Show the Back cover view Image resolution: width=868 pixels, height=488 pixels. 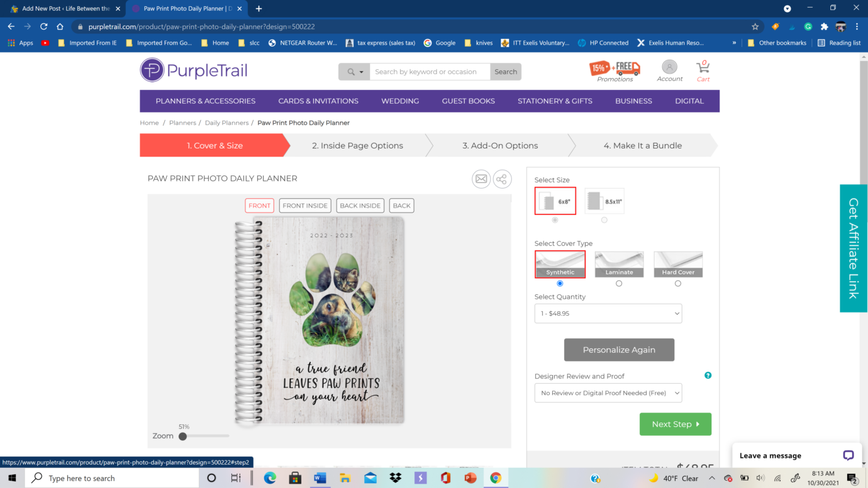pos(401,206)
